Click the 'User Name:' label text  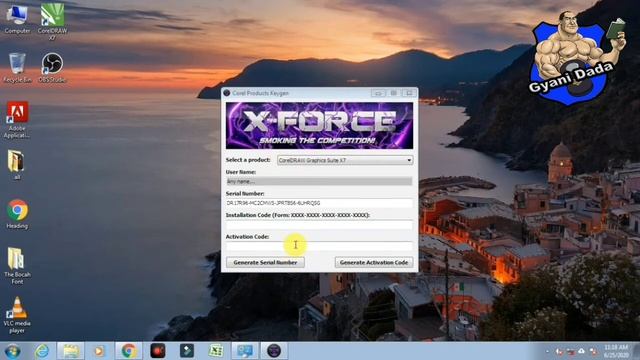point(241,172)
